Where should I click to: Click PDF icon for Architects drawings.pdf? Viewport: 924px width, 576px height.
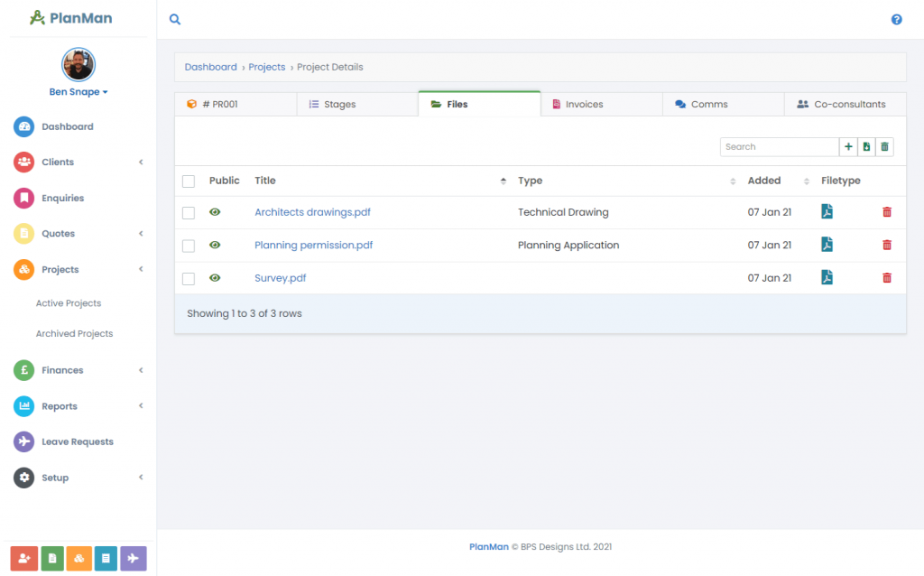827,211
